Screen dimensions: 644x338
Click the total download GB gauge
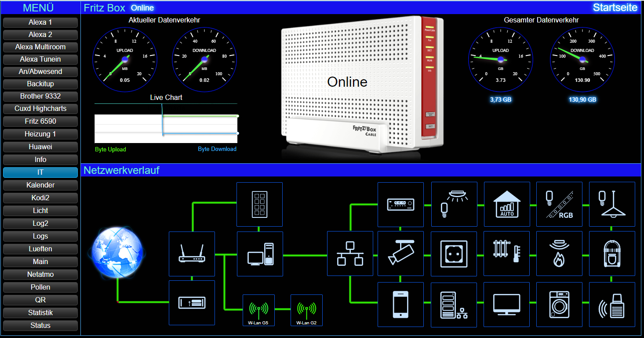point(582,59)
